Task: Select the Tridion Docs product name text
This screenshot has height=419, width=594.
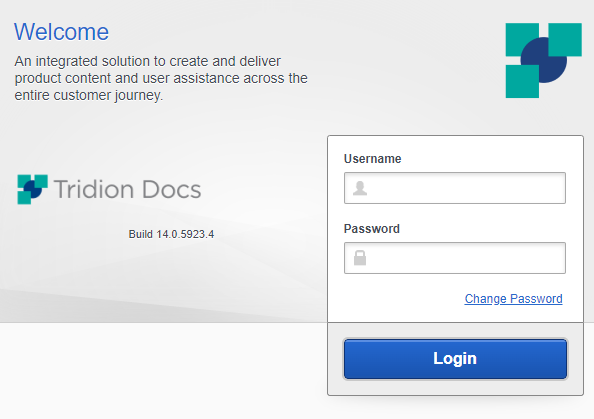Action: pos(127,189)
